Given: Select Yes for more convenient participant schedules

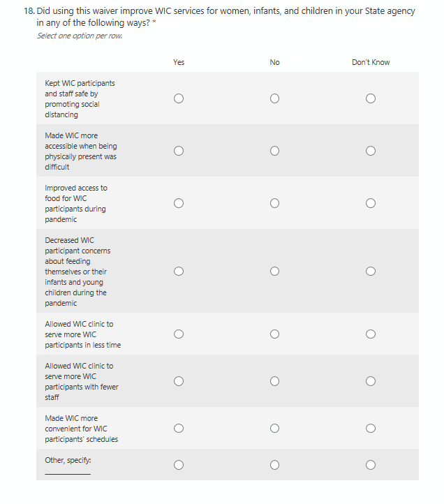Looking at the screenshot, I should (x=179, y=428).
